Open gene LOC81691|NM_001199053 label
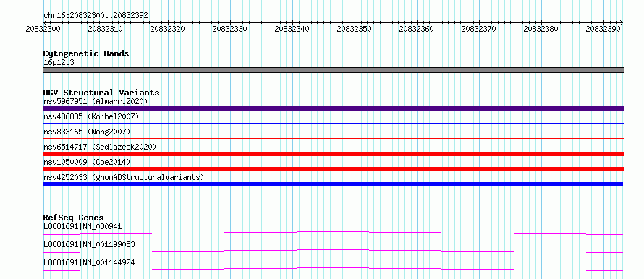644x279 pixels. (x=89, y=244)
